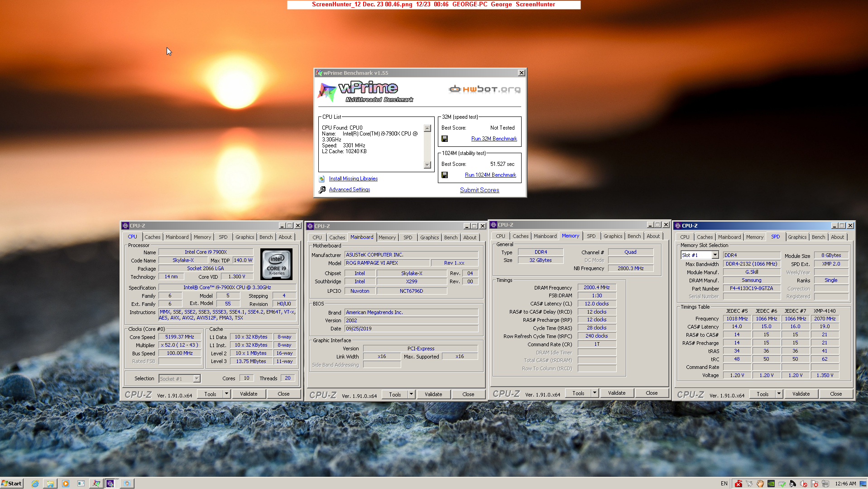Click the motherboard Model field ROG RAMPAGE VI APEX
868x489 pixels.
pos(387,263)
